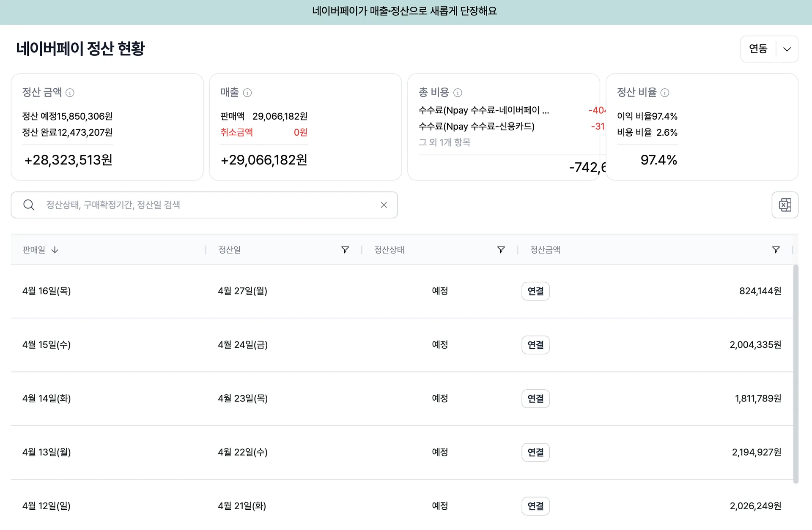Click the 97.4% settlement ratio total

tap(658, 160)
